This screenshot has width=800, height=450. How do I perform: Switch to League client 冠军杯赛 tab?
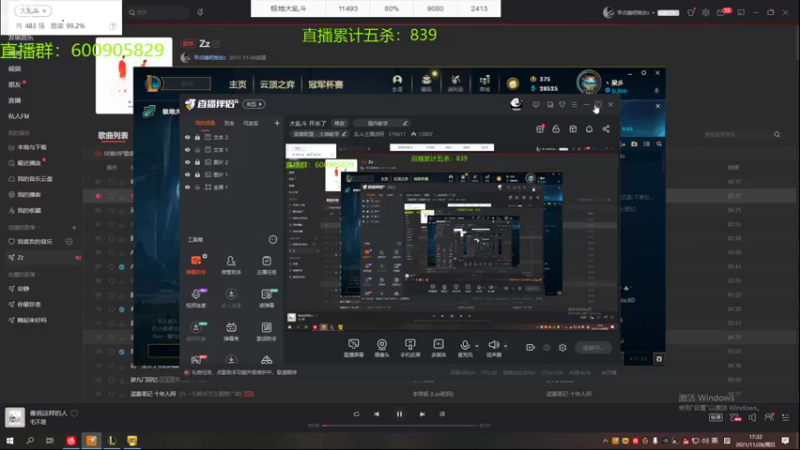pos(326,84)
